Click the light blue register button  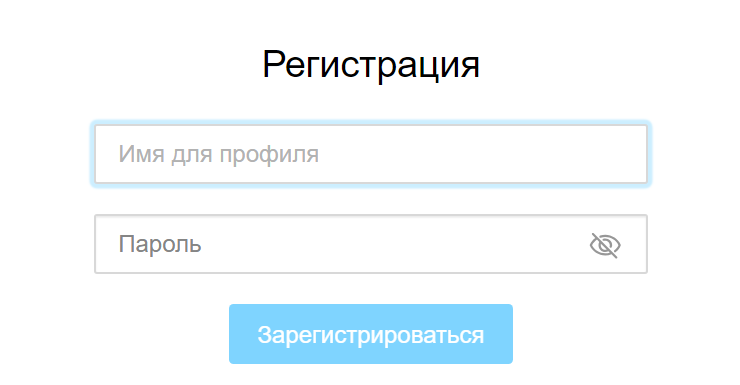[371, 334]
